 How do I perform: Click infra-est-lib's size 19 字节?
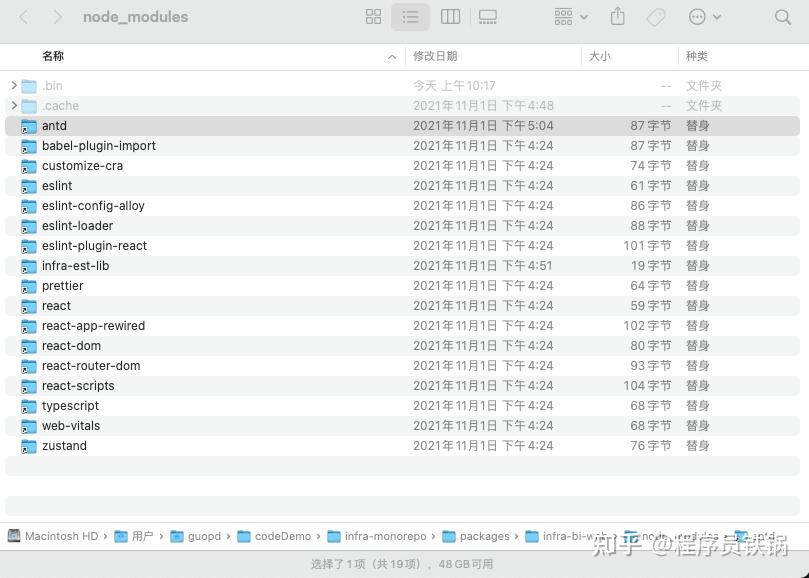(x=651, y=265)
